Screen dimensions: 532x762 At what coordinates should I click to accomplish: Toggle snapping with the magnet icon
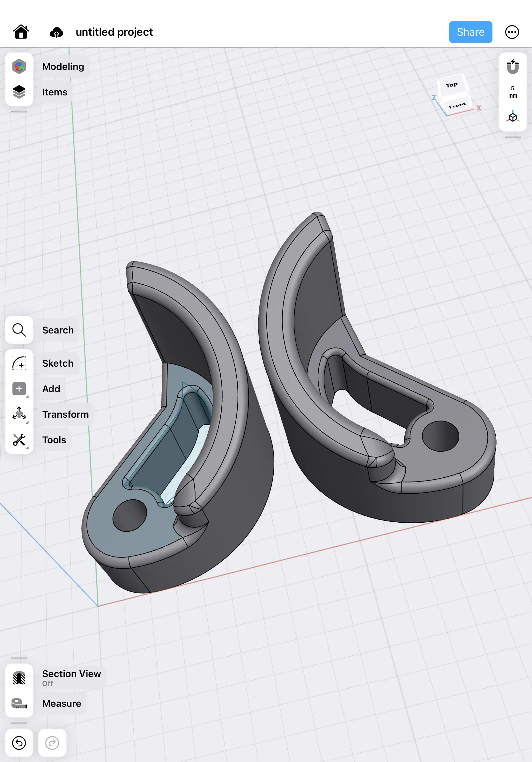513,66
